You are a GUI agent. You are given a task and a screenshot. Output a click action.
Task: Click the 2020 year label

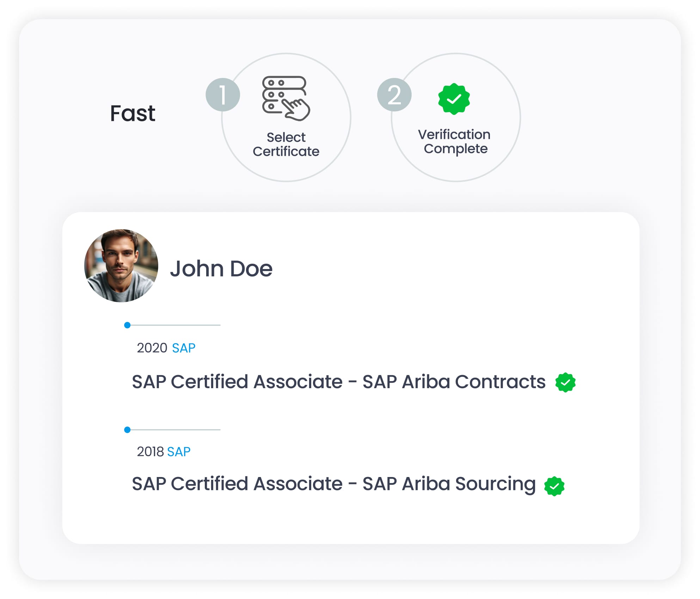[x=152, y=348]
